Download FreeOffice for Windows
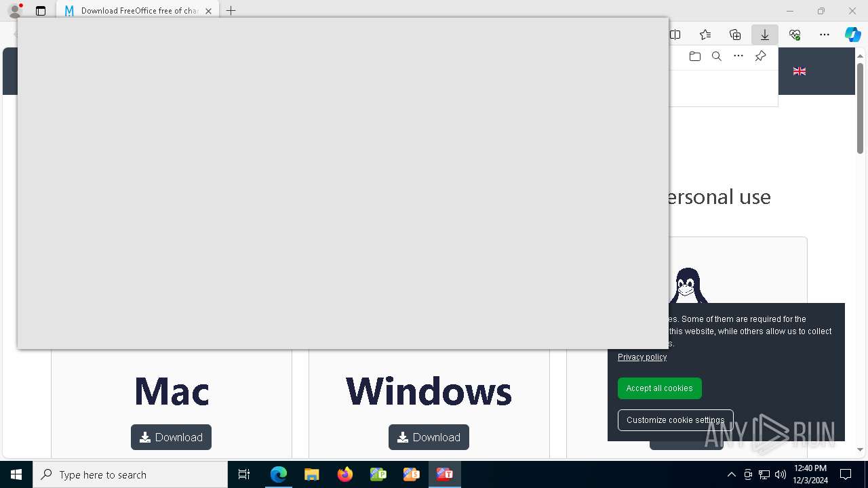Image resolution: width=868 pixels, height=488 pixels. [x=429, y=437]
